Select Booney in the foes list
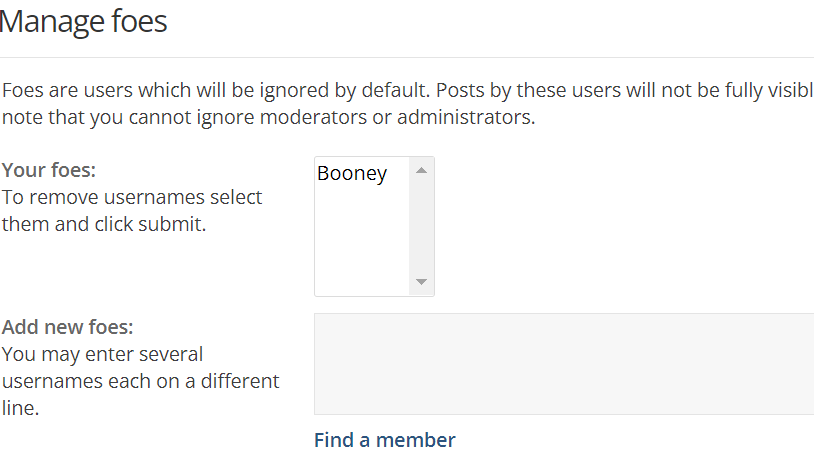This screenshot has height=458, width=814. click(352, 174)
